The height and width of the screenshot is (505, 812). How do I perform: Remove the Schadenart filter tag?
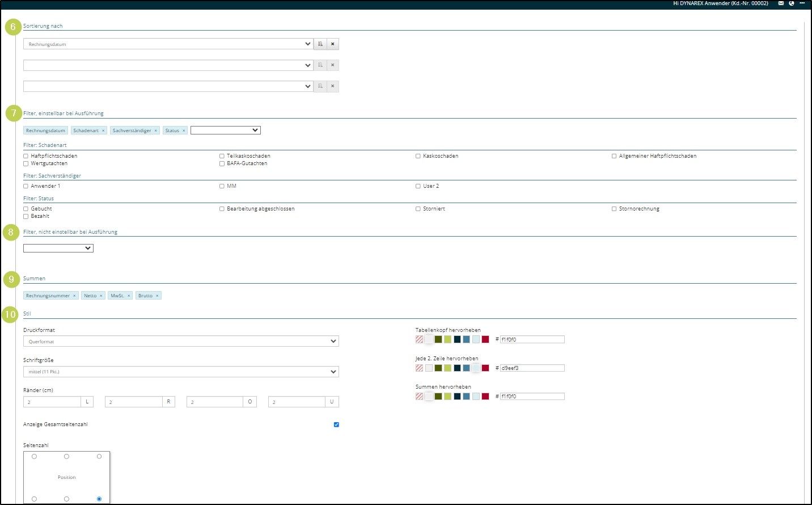tap(103, 131)
